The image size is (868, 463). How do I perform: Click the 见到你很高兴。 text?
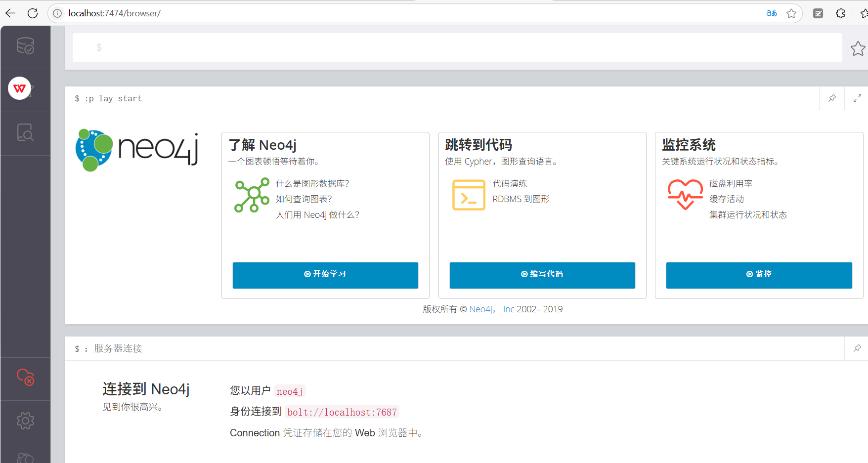click(x=133, y=407)
